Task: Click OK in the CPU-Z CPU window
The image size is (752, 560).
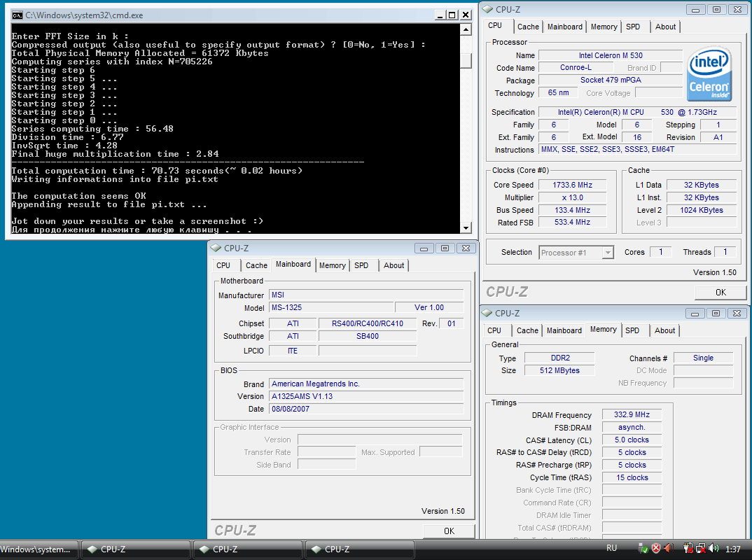Action: [720, 293]
